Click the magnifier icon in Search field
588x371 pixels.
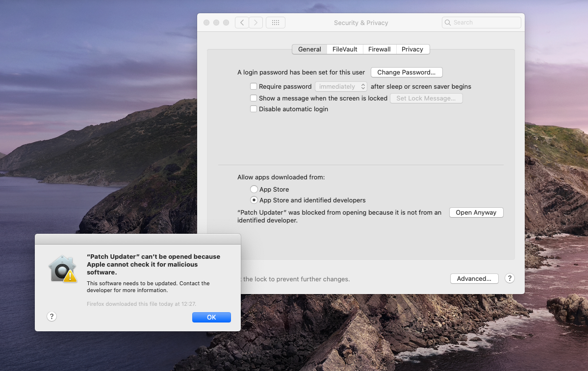pyautogui.click(x=448, y=23)
